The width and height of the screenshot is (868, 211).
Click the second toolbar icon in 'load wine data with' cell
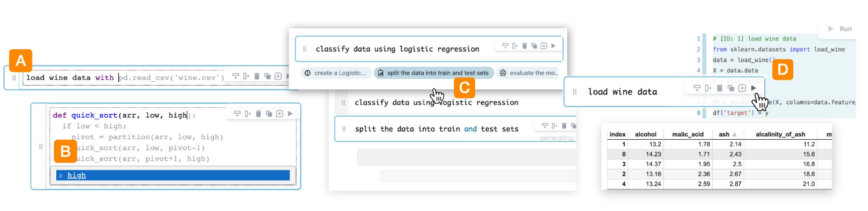[x=246, y=76]
